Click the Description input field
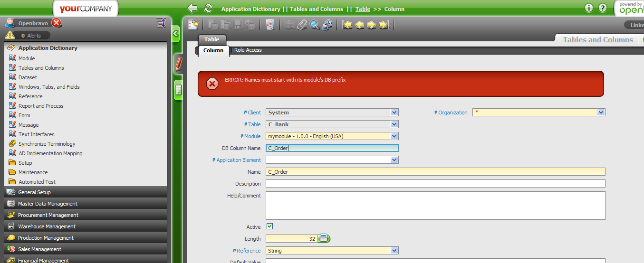This screenshot has width=644, height=263. coord(435,184)
